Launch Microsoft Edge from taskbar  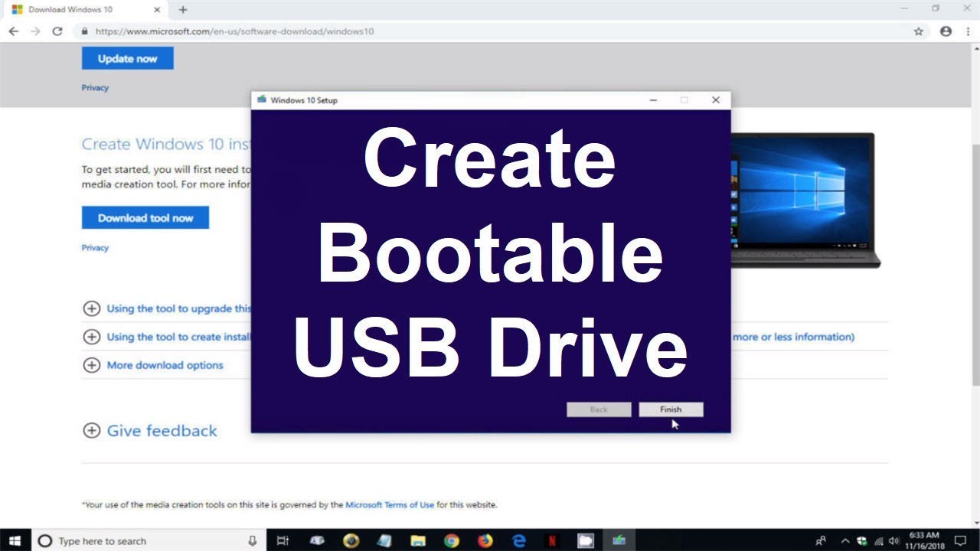519,540
